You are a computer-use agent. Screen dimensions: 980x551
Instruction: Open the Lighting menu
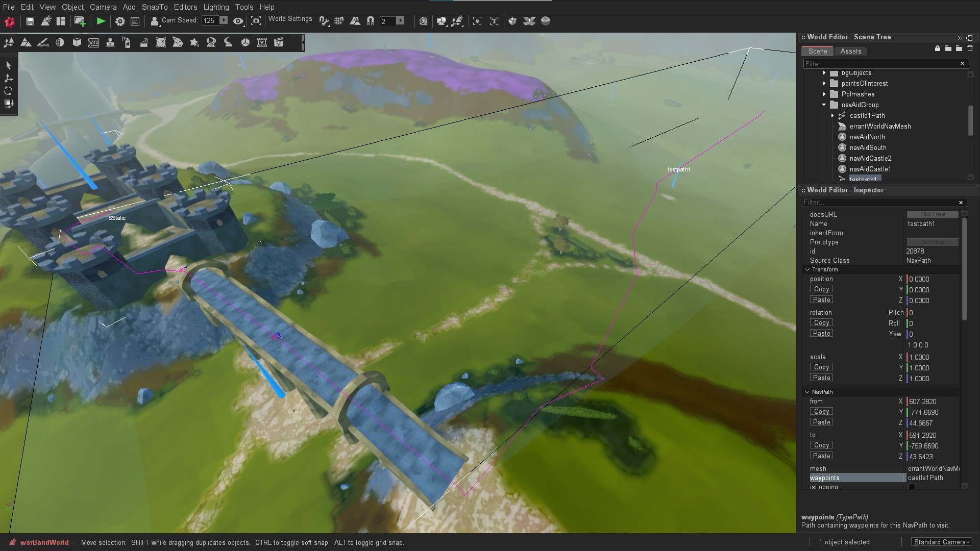click(x=216, y=7)
